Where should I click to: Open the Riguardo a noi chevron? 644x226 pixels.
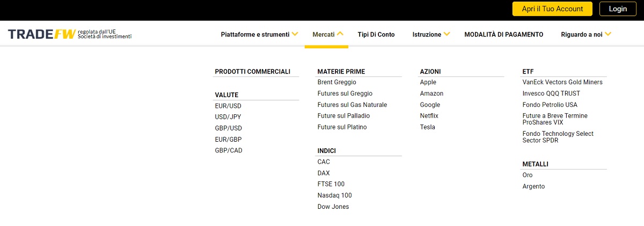(608, 34)
